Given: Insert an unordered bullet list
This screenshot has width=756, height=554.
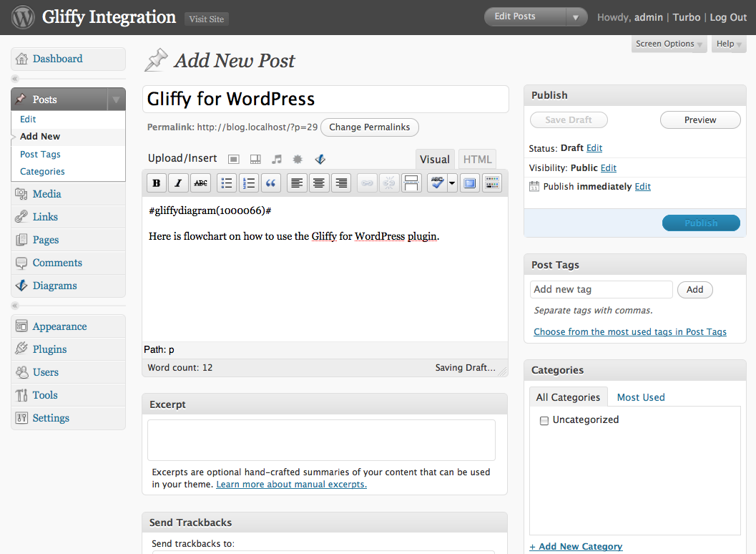Looking at the screenshot, I should point(227,183).
